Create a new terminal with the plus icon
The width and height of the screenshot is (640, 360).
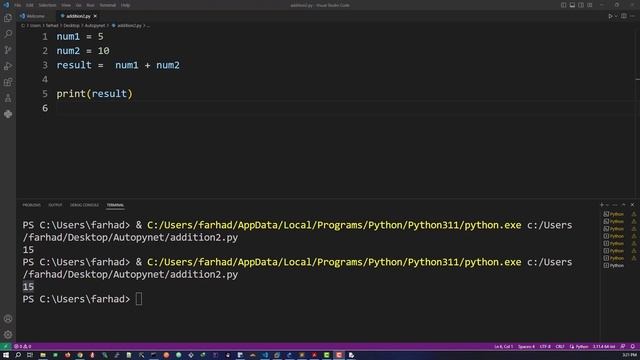(602, 204)
